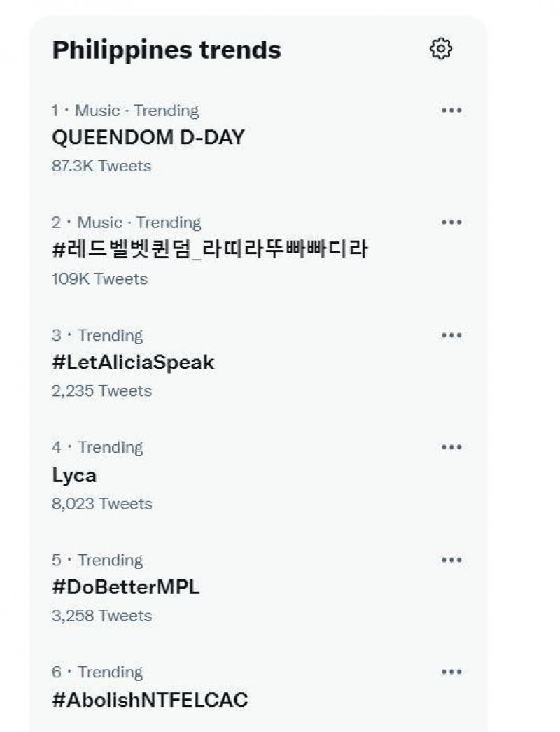View the #DoBetterMPL hashtag trend
The width and height of the screenshot is (560, 732).
pyautogui.click(x=125, y=587)
